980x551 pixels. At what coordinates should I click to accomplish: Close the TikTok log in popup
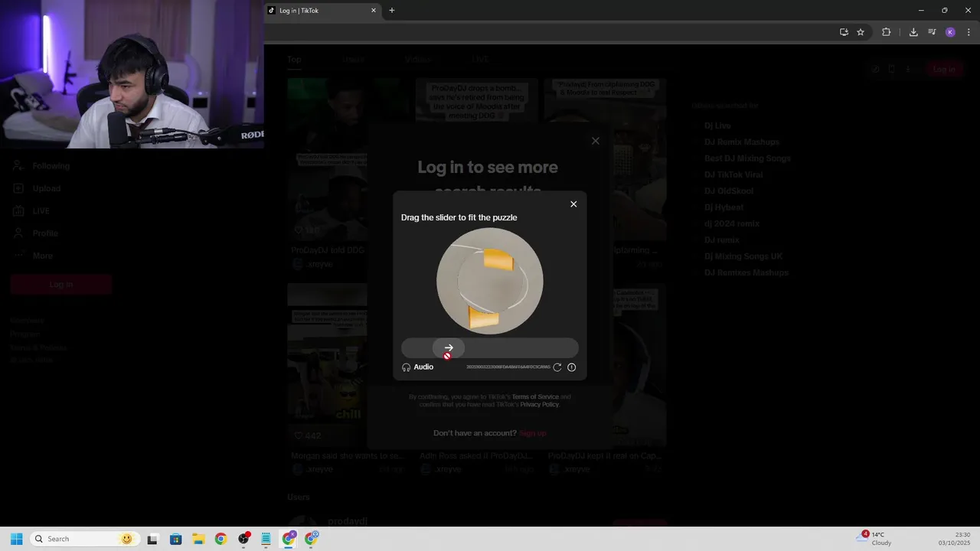[596, 141]
